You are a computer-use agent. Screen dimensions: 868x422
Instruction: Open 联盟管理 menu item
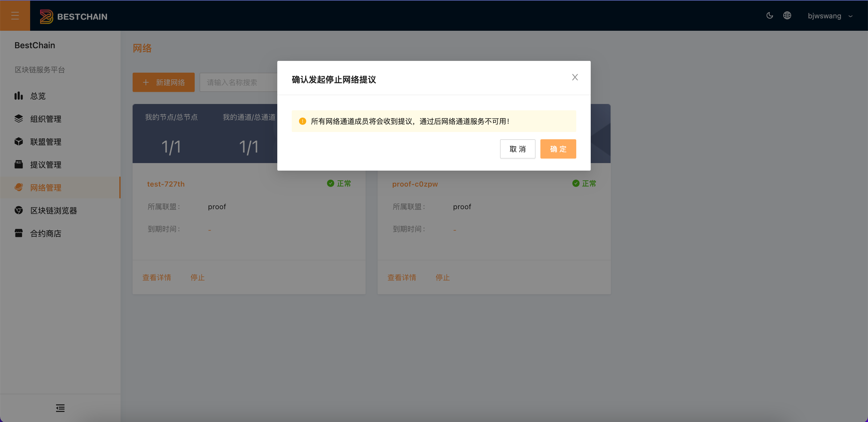(x=60, y=142)
